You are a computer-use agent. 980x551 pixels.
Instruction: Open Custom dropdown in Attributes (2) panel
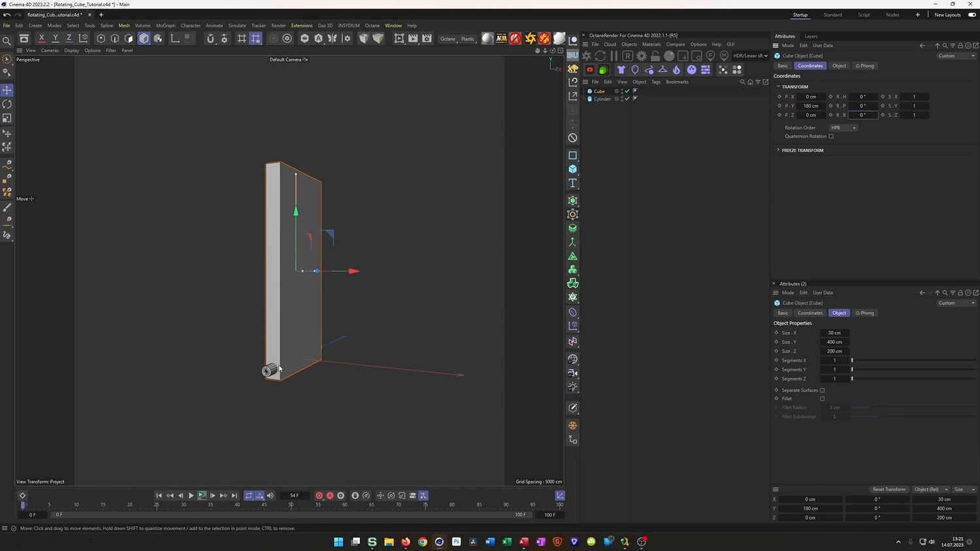(x=956, y=303)
